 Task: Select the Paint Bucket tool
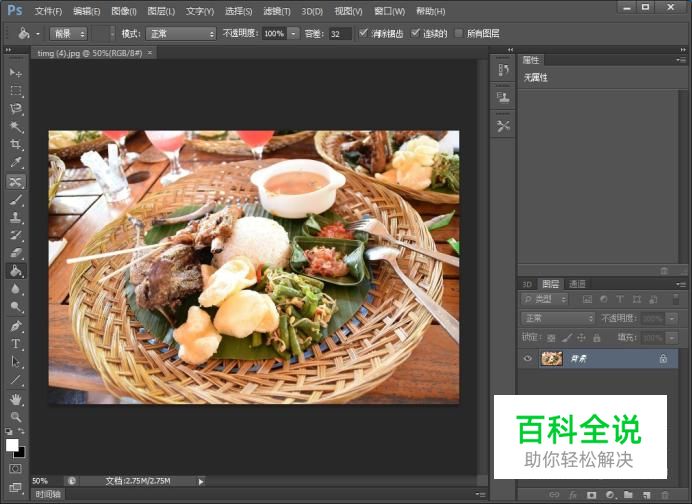coord(16,271)
